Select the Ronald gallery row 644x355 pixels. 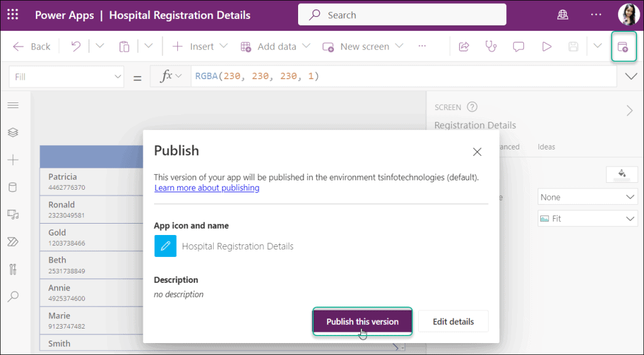click(92, 209)
